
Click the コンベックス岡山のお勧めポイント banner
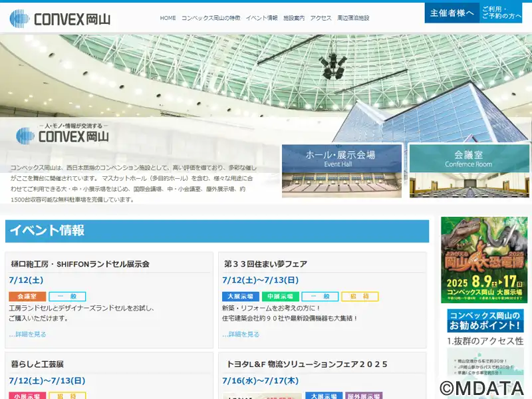tap(485, 321)
